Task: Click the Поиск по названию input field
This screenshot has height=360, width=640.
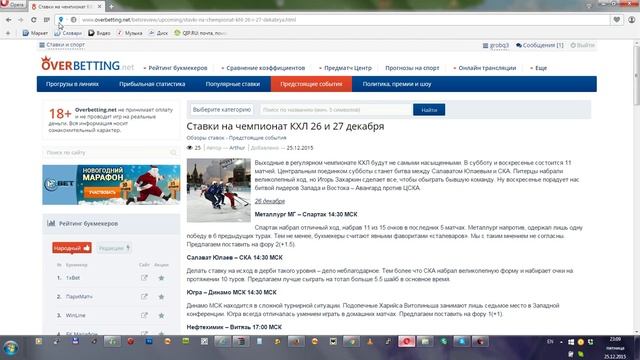Action: (336, 110)
